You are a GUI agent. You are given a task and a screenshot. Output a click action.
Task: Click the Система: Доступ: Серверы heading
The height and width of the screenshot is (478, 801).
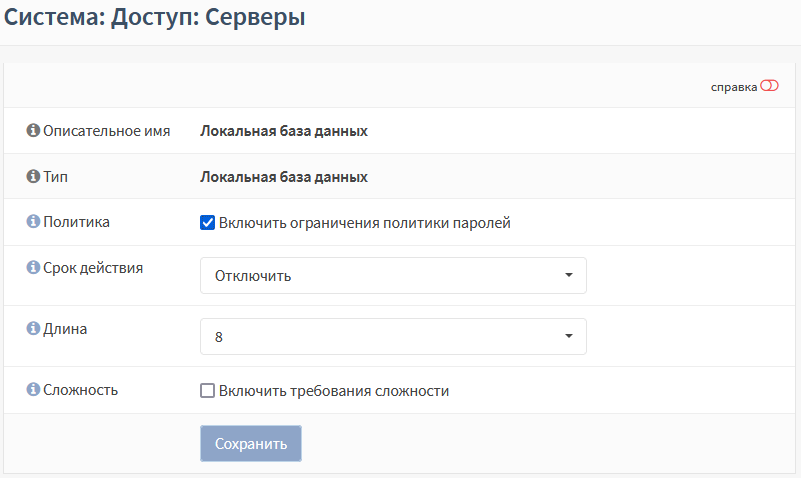(x=155, y=17)
